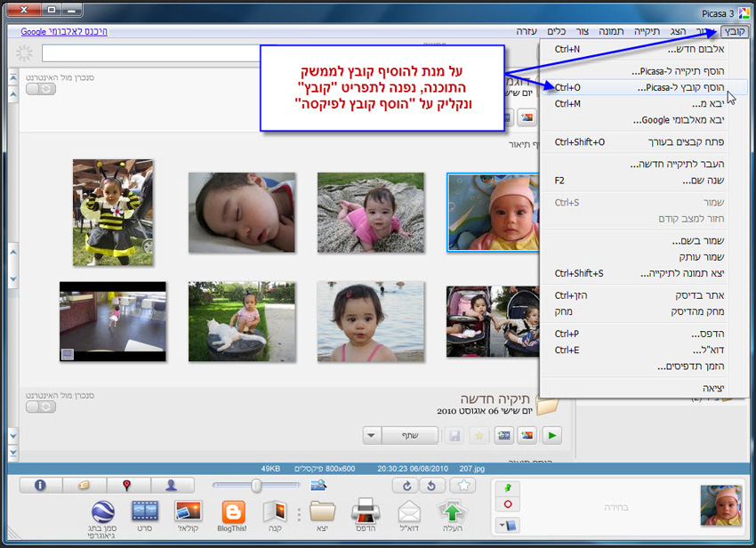
Task: Click the collage icon in תיקיה חדשה header
Action: point(527,436)
